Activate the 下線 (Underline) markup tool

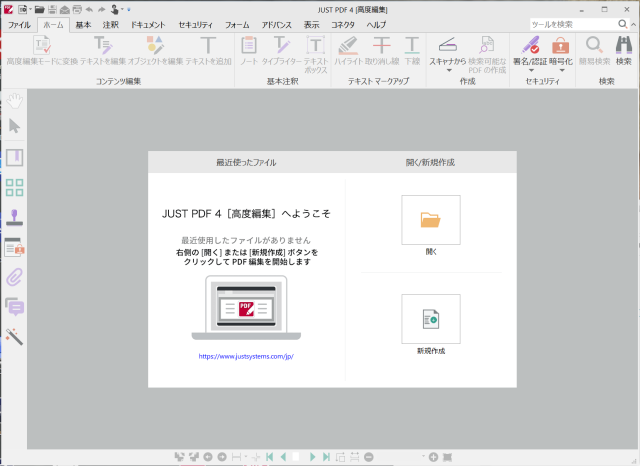[x=412, y=45]
